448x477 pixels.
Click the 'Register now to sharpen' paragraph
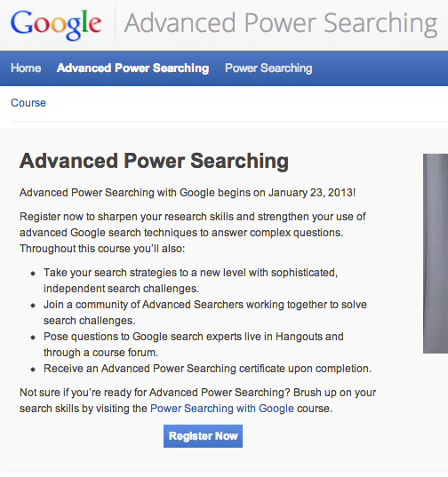(x=193, y=233)
